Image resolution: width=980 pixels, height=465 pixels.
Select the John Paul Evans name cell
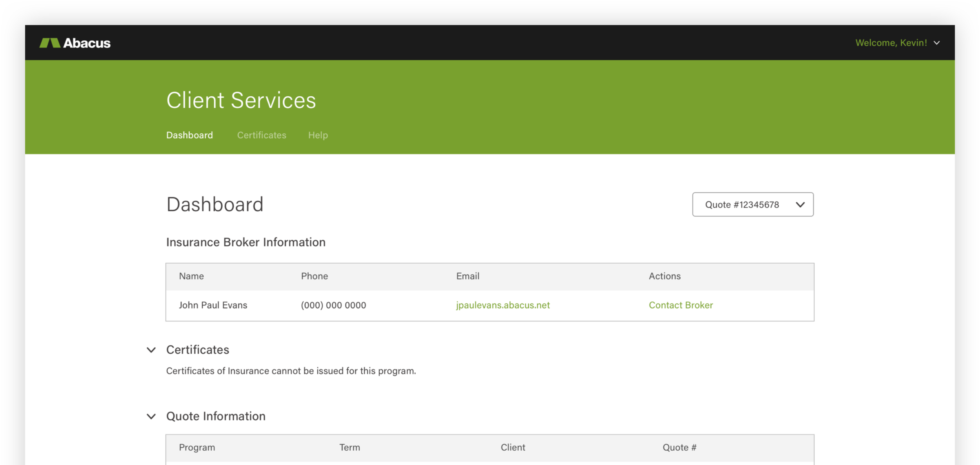click(213, 305)
